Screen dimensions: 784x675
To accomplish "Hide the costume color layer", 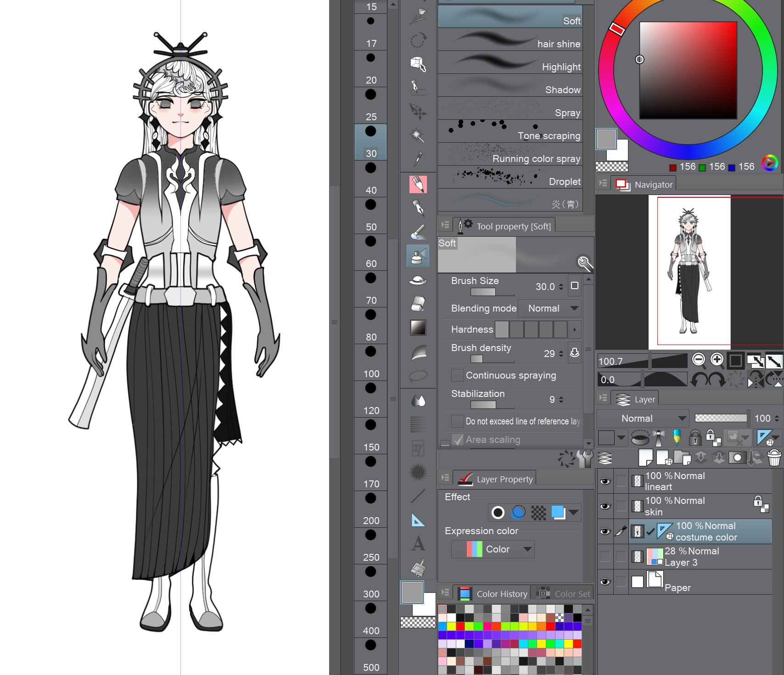I will 605,531.
